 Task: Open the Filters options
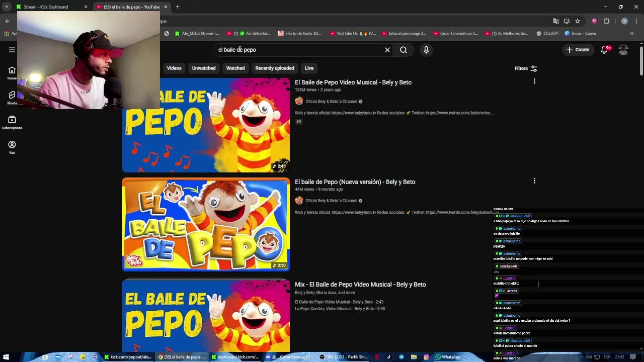526,68
